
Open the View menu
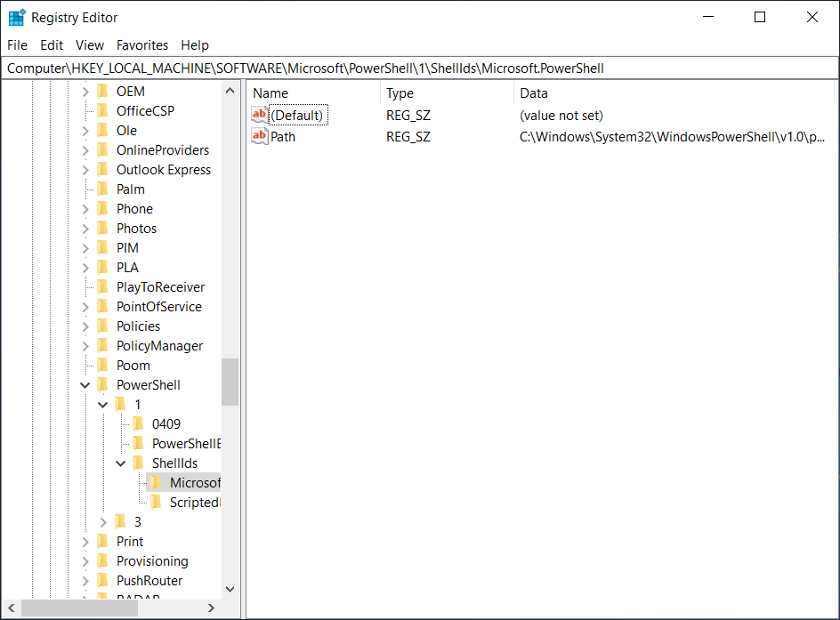tap(90, 45)
